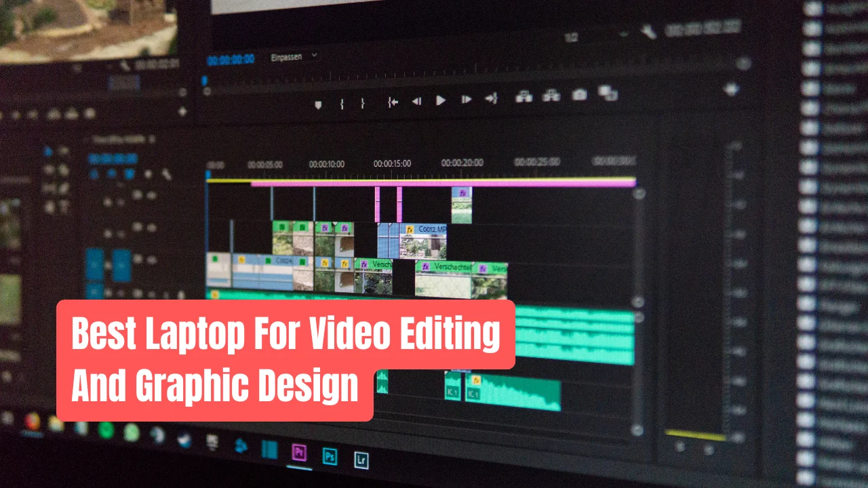868x488 pixels.
Task: Click the Step Forward one frame icon
Action: pyautogui.click(x=466, y=100)
